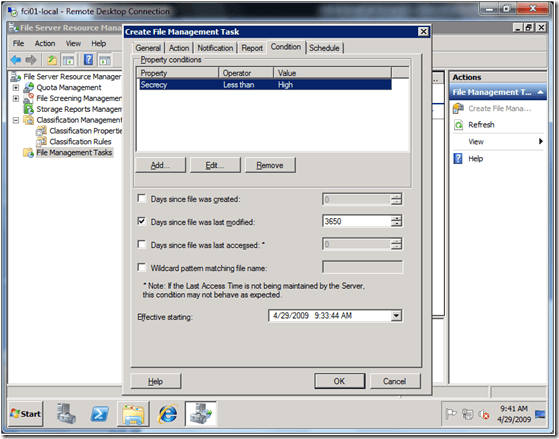559x439 pixels.
Task: Launch PowerShell from the taskbar
Action: click(x=99, y=414)
